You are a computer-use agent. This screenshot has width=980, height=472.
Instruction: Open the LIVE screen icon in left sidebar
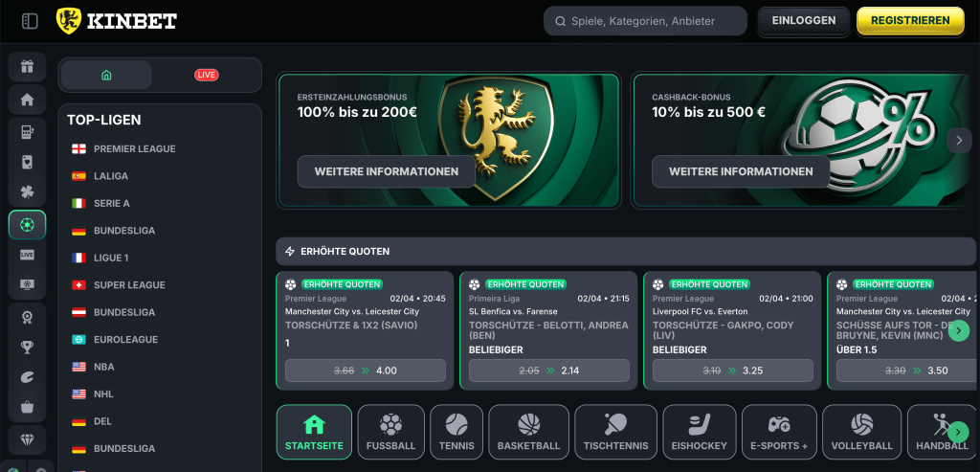27,255
